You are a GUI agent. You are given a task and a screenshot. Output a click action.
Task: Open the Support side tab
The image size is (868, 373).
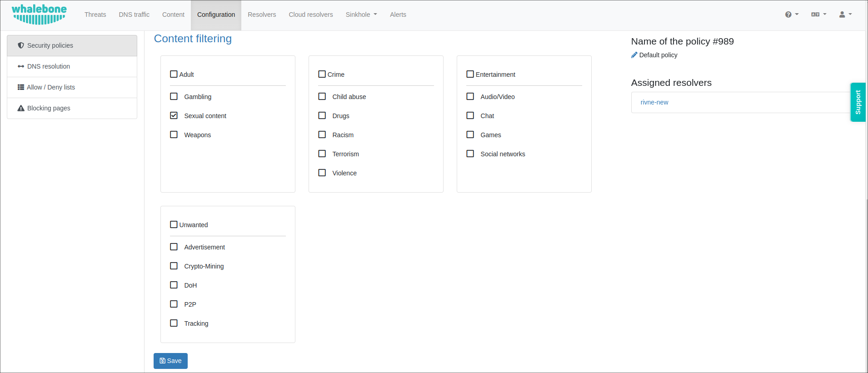858,102
